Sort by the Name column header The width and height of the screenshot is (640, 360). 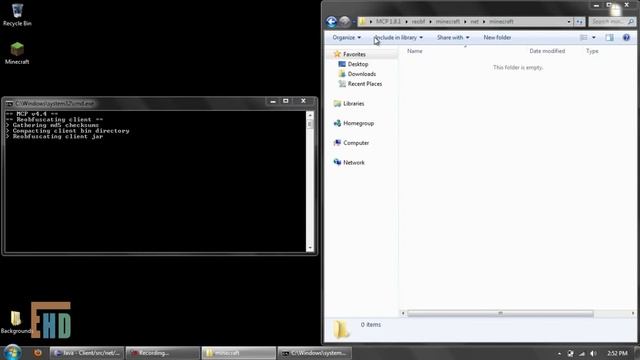tap(415, 51)
